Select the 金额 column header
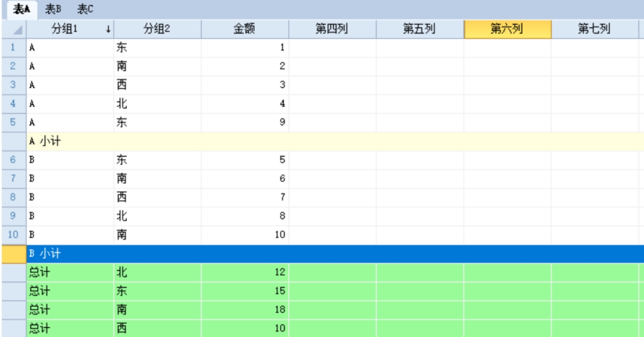This screenshot has height=337, width=644. point(245,29)
